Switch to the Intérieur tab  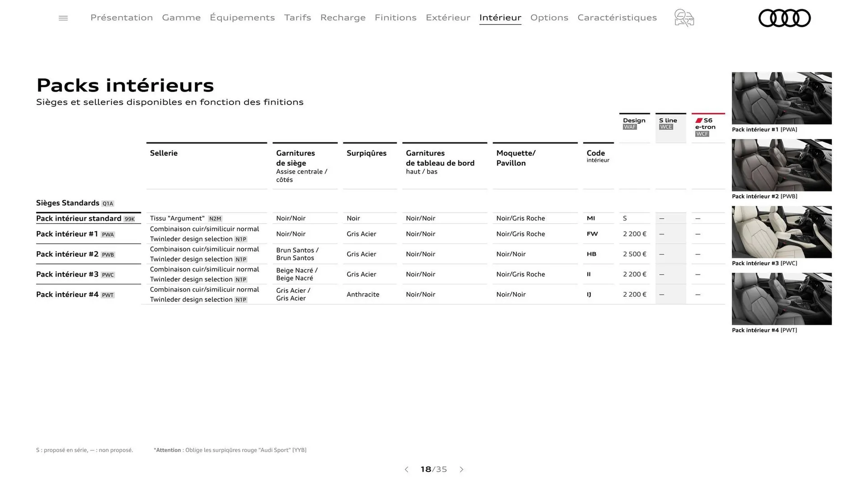coord(500,18)
